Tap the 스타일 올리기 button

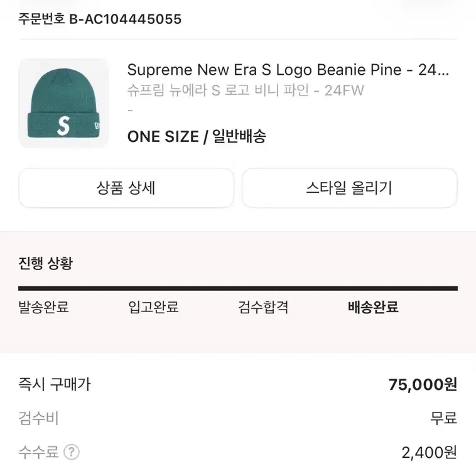click(349, 188)
